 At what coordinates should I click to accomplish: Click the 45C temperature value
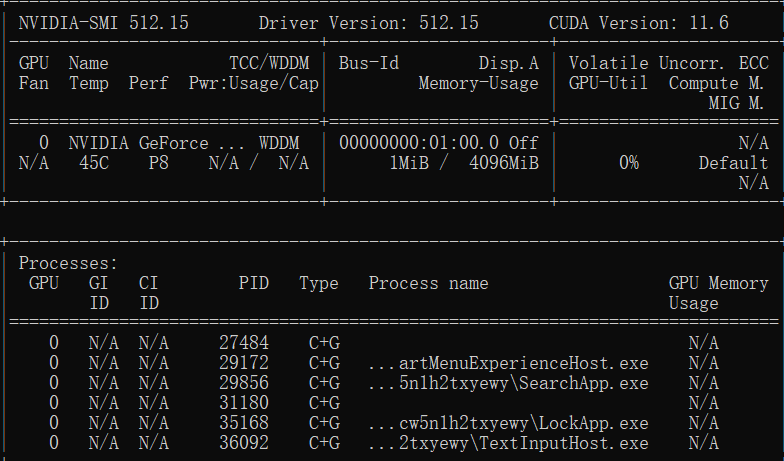pyautogui.click(x=94, y=163)
